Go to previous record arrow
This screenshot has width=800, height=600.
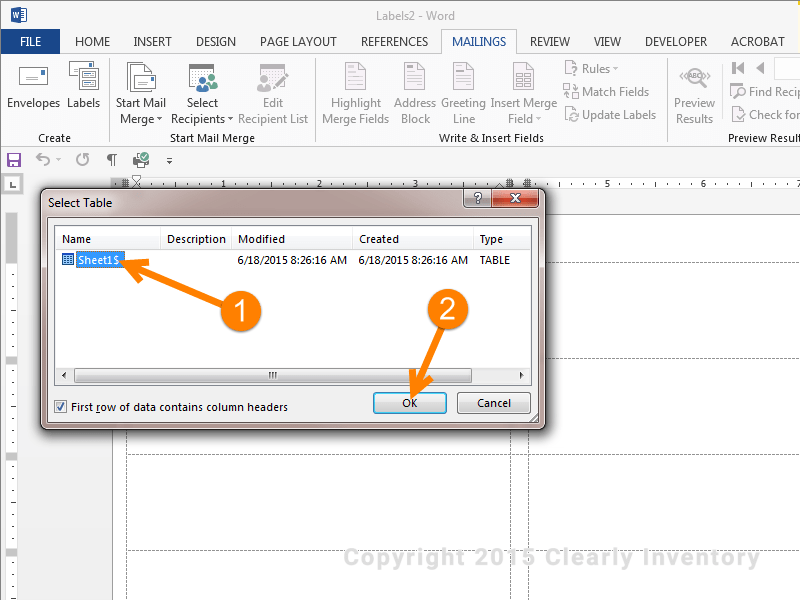click(x=760, y=68)
